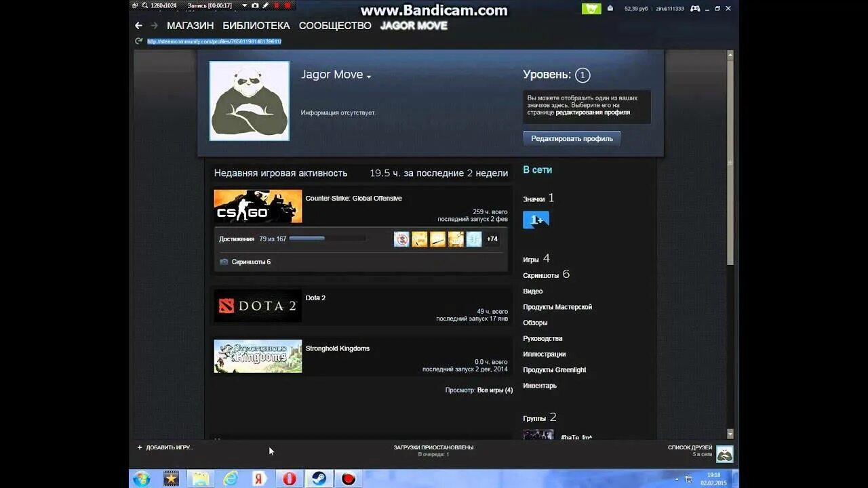Stop the Bandicam recording
Image resolution: width=868 pixels, height=488 pixels.
click(288, 5)
